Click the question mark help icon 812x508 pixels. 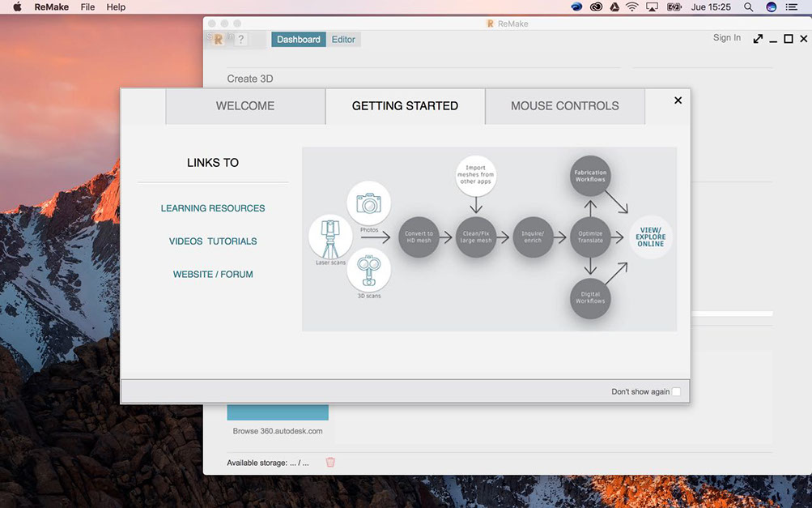[x=240, y=40]
